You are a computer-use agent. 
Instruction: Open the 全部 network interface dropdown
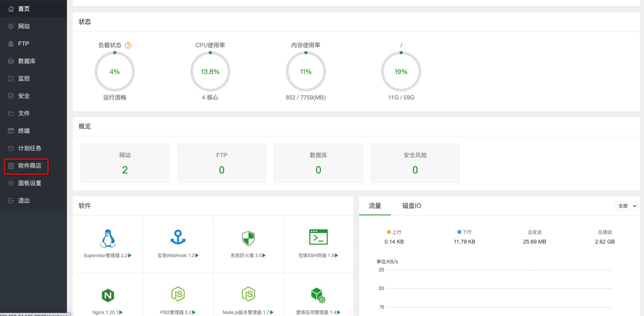pyautogui.click(x=627, y=206)
